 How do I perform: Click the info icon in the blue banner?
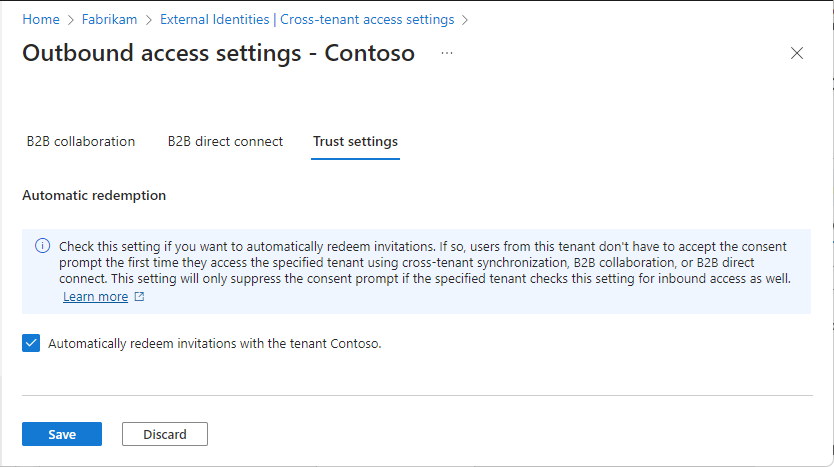(x=43, y=245)
